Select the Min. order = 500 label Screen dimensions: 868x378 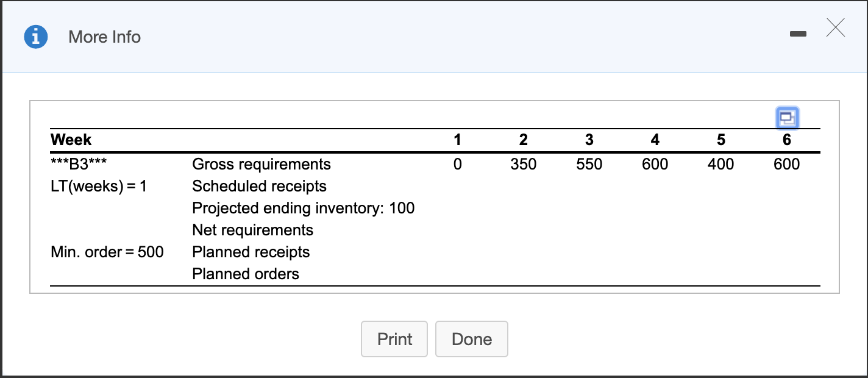[x=108, y=252]
